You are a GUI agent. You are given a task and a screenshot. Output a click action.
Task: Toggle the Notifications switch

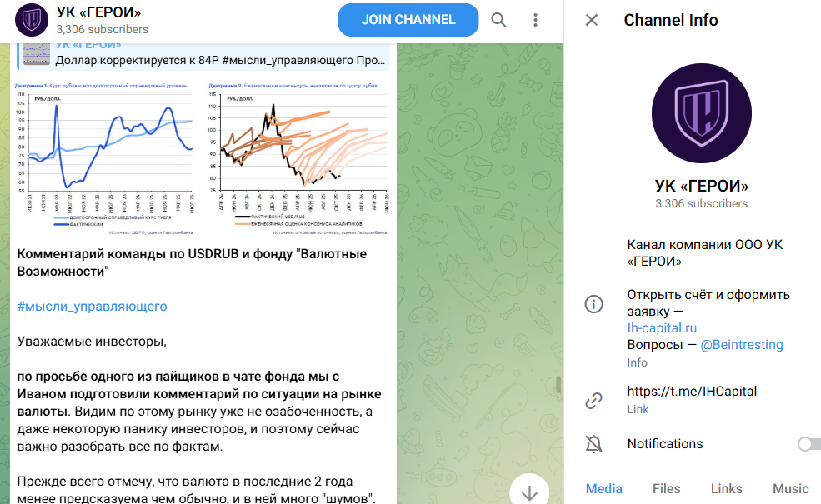tap(809, 444)
